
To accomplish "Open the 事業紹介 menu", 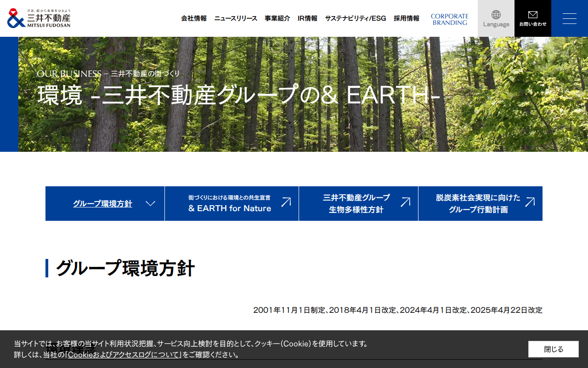I will (277, 18).
